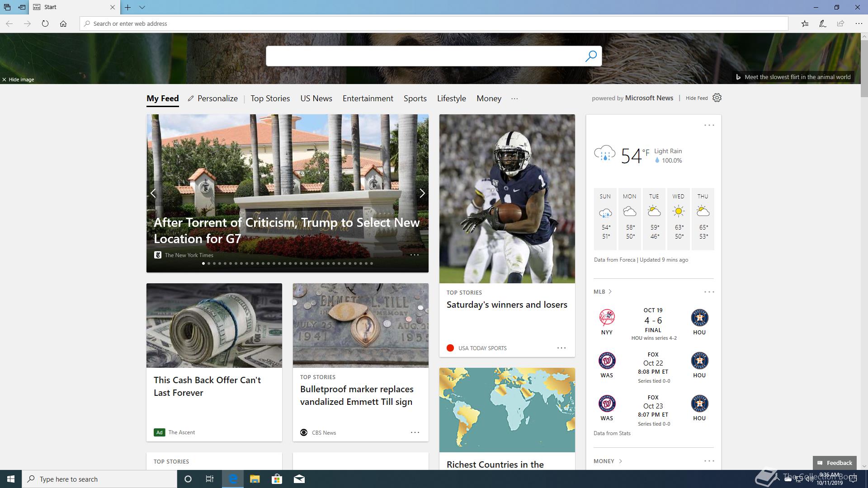
Task: Click the feed settings gear icon
Action: pyautogui.click(x=717, y=98)
